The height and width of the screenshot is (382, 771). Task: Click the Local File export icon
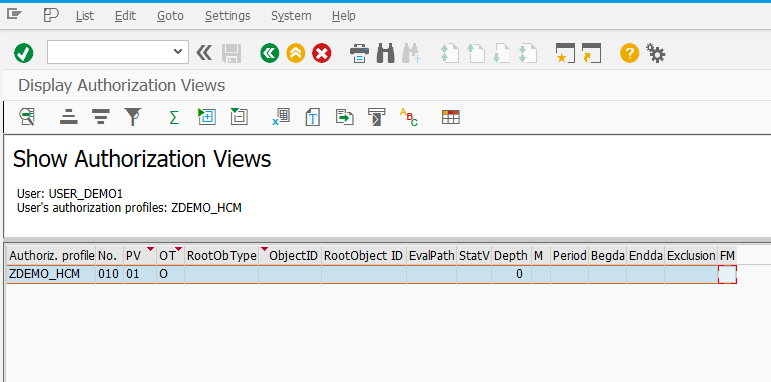tap(345, 117)
